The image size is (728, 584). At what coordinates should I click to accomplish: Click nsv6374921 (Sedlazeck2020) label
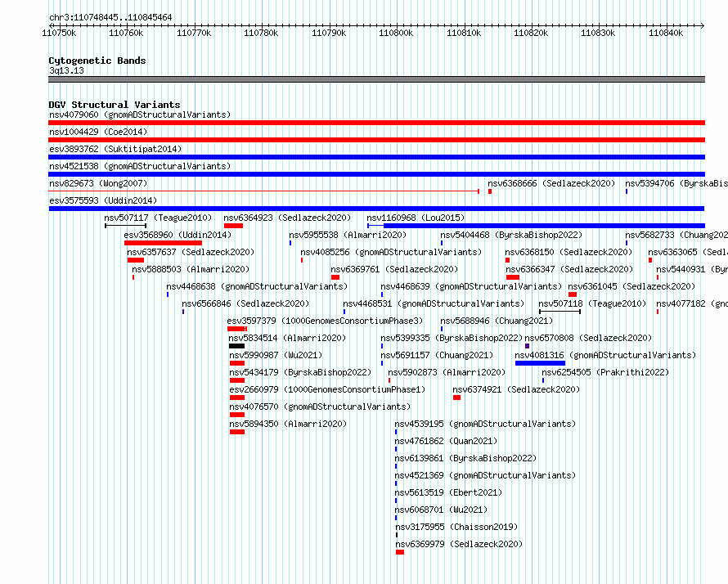516,389
